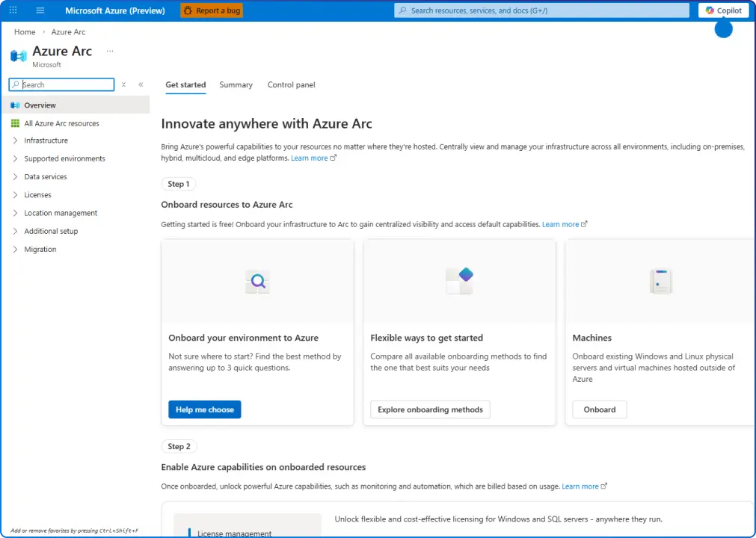Viewport: 756px width, 538px height.
Task: Open the Control panel tab
Action: [291, 84]
